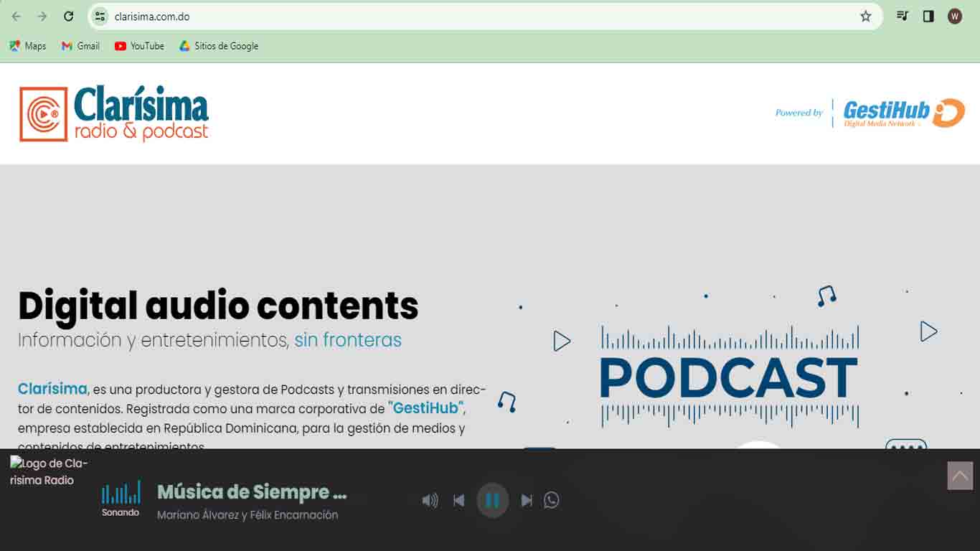Bookmark this page with the star icon
The width and height of the screenshot is (980, 551).
click(x=866, y=17)
